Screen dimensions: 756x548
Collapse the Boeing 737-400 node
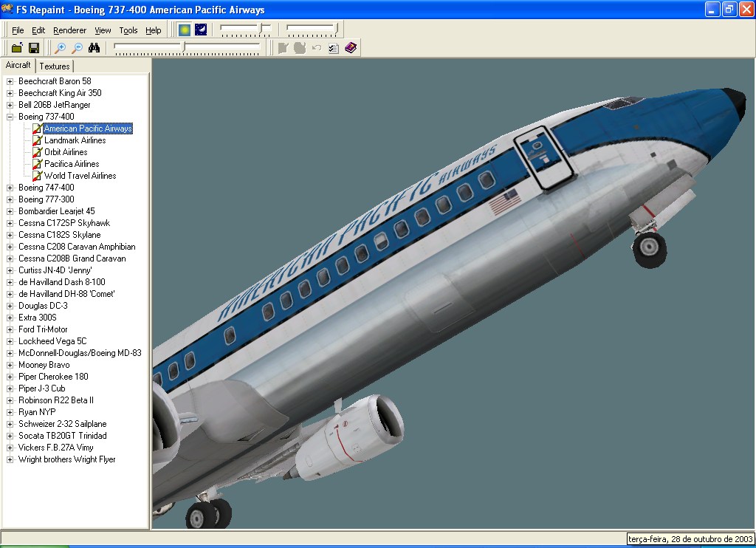pyautogui.click(x=10, y=117)
